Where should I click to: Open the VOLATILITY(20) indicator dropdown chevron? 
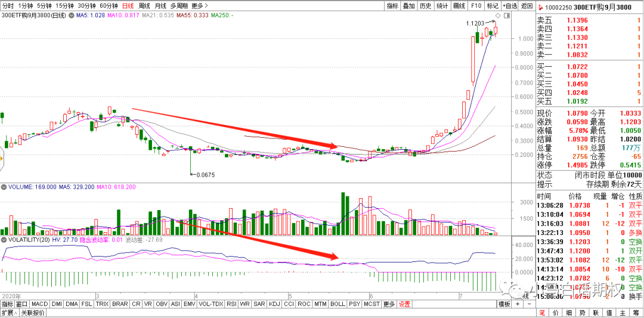tap(4, 239)
